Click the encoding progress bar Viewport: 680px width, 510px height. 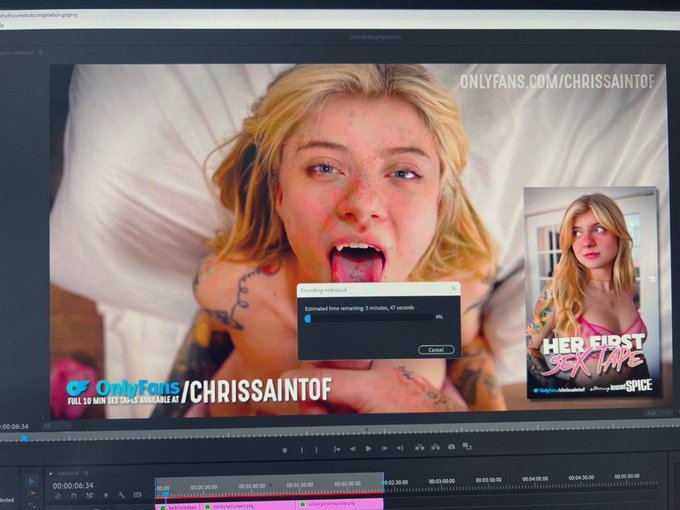click(368, 318)
